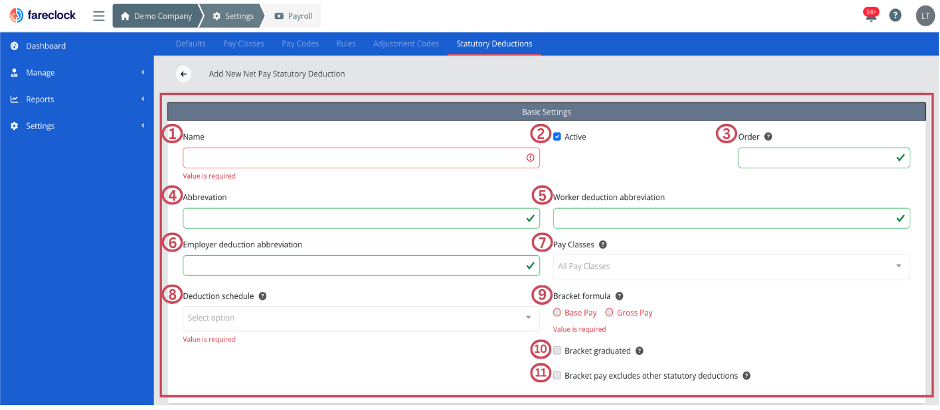
Task: Click the Dashboard sidebar icon
Action: click(x=14, y=46)
